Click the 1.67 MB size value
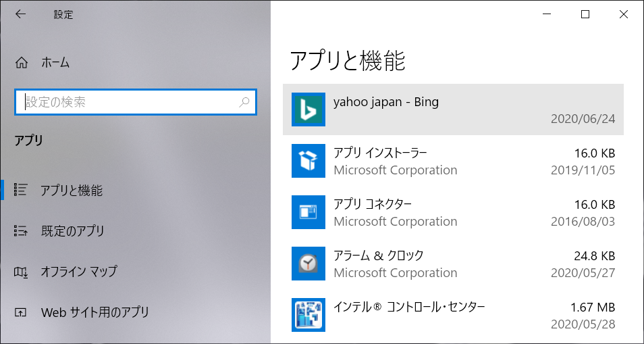 pyautogui.click(x=593, y=308)
